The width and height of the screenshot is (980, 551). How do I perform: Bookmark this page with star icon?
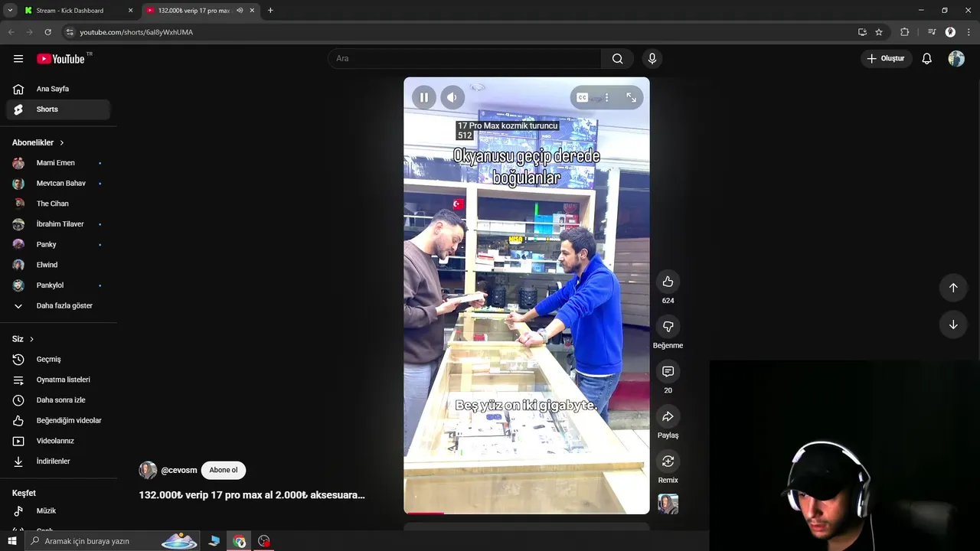click(x=879, y=32)
